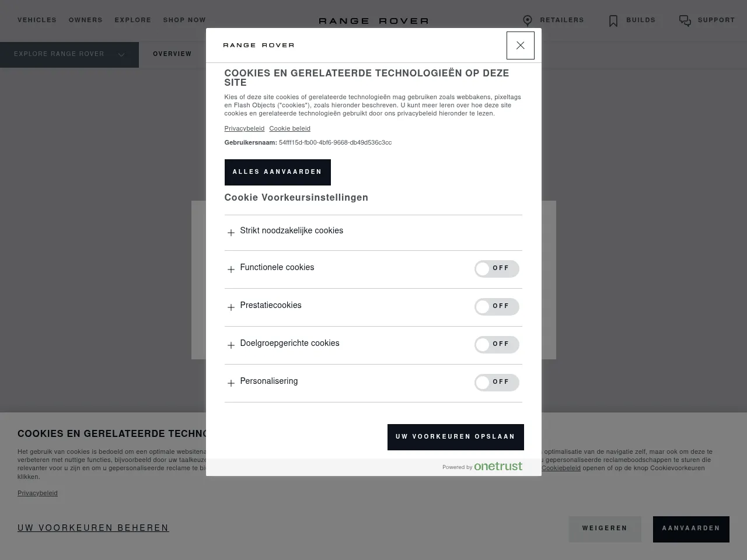The image size is (747, 560).
Task: Click Alles Aanvaarden button
Action: pyautogui.click(x=277, y=172)
